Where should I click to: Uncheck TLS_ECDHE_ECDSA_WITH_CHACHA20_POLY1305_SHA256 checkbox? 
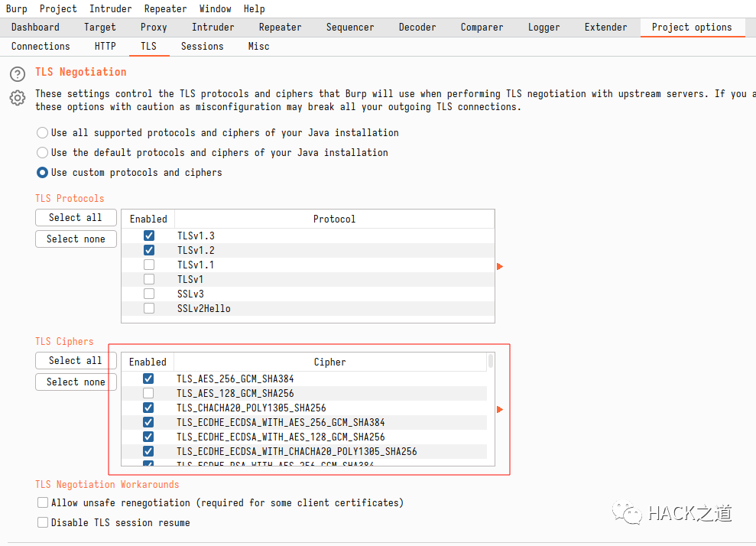[148, 451]
